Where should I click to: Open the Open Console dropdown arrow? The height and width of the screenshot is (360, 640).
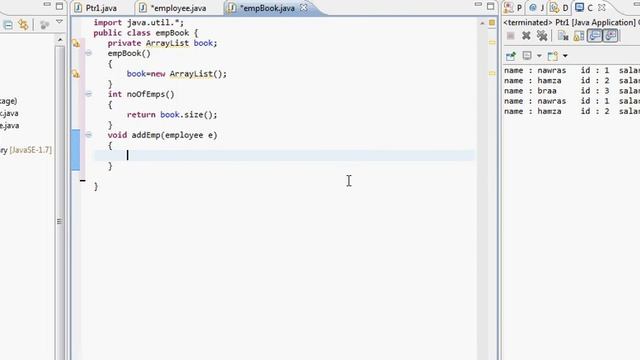click(565, 56)
